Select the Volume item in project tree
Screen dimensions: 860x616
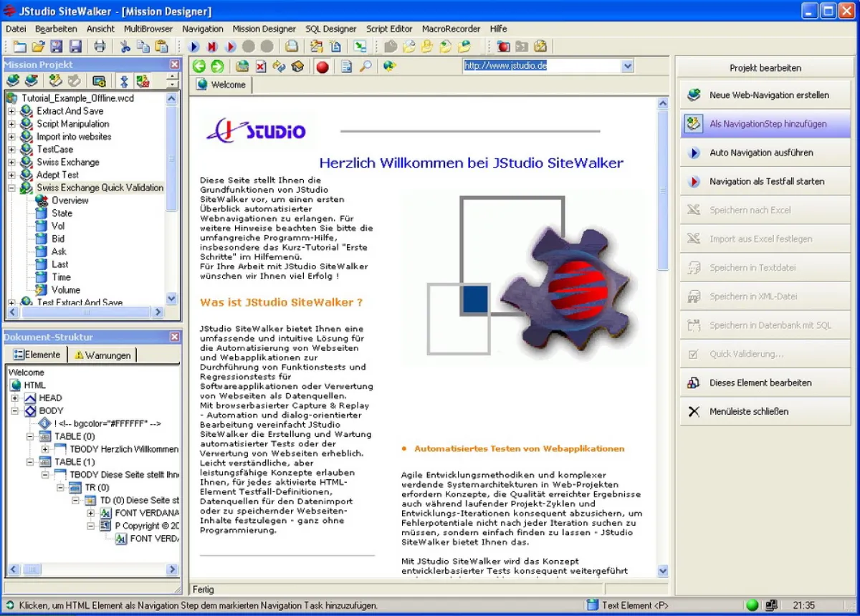click(65, 290)
